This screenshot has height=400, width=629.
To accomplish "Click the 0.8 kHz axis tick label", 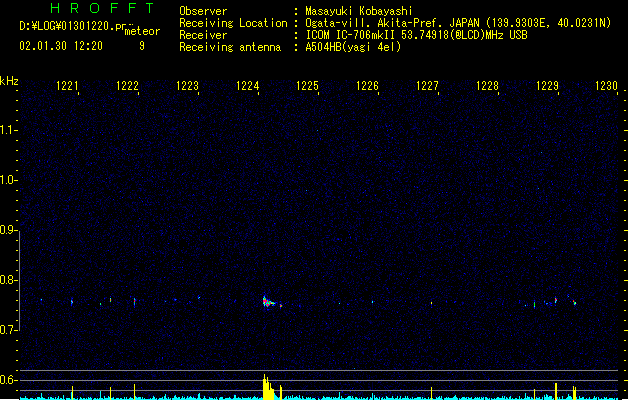I will (8, 280).
